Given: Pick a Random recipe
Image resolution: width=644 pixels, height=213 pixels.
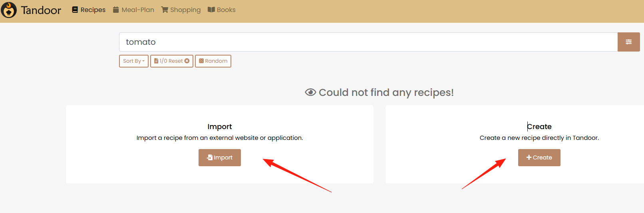Looking at the screenshot, I should pos(213,61).
